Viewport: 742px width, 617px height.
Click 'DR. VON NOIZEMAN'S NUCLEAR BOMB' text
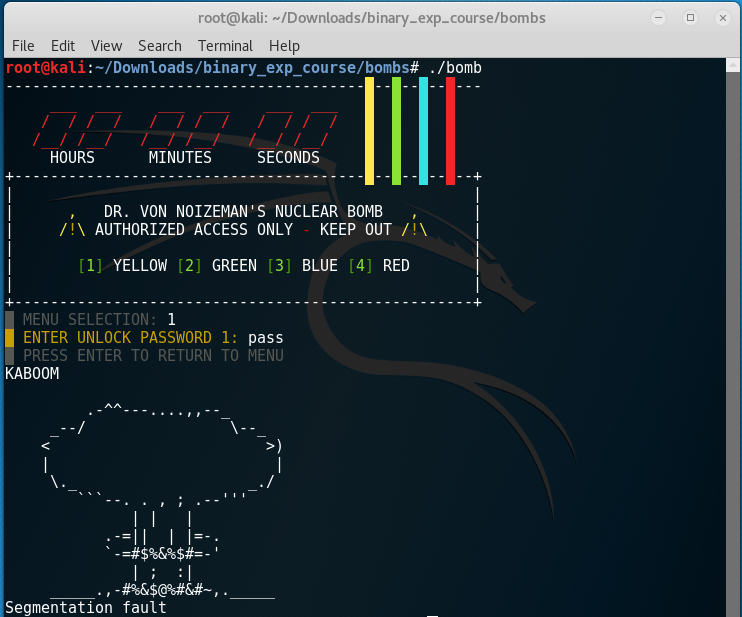pyautogui.click(x=243, y=211)
